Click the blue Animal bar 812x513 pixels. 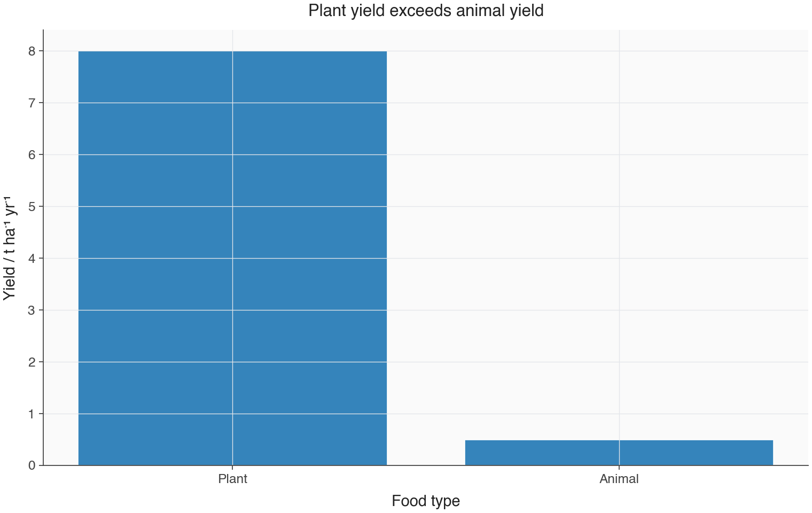click(x=619, y=453)
